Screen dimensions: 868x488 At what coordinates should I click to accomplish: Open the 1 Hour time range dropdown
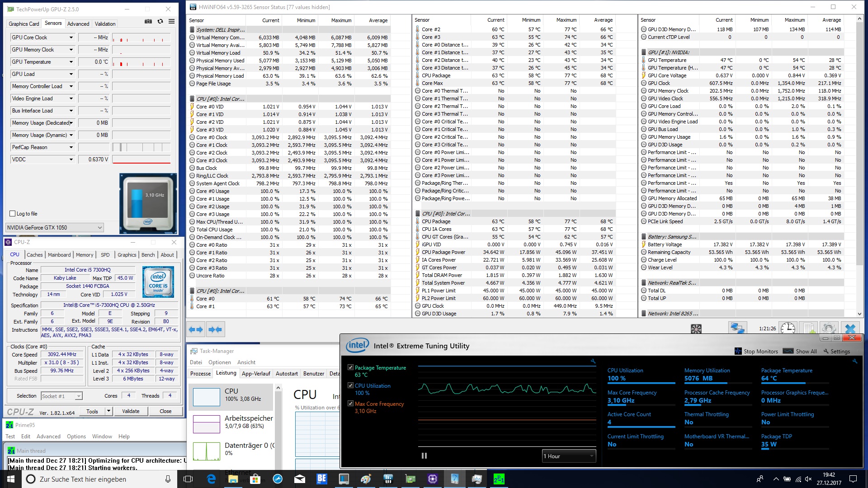pos(569,456)
